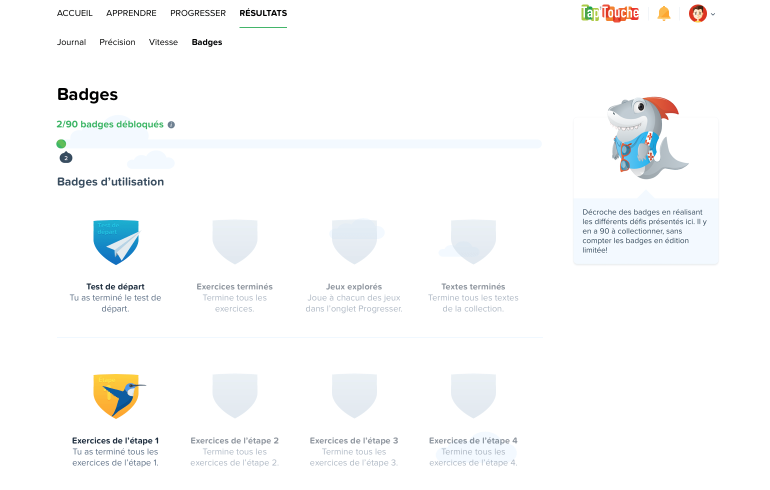Viewport: 770px width, 490px height.
Task: Open the PROGRESSER menu
Action: [198, 13]
